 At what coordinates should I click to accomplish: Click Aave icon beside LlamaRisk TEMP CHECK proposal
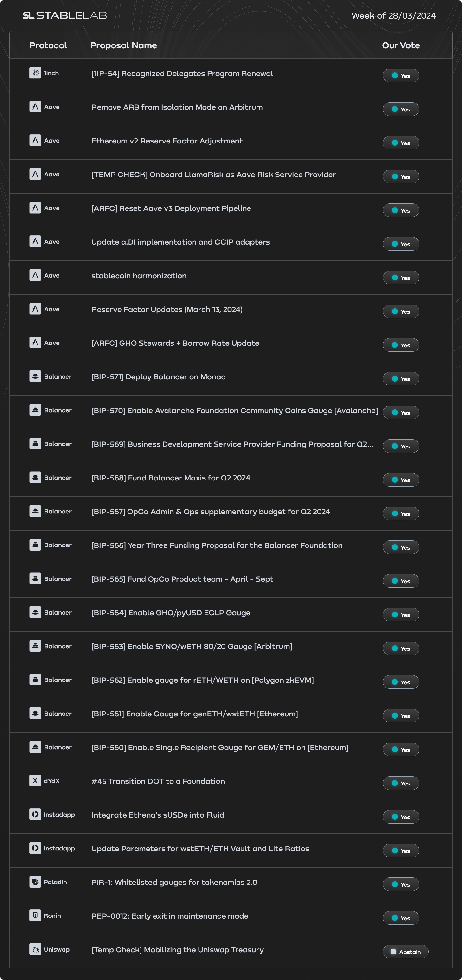click(x=35, y=174)
